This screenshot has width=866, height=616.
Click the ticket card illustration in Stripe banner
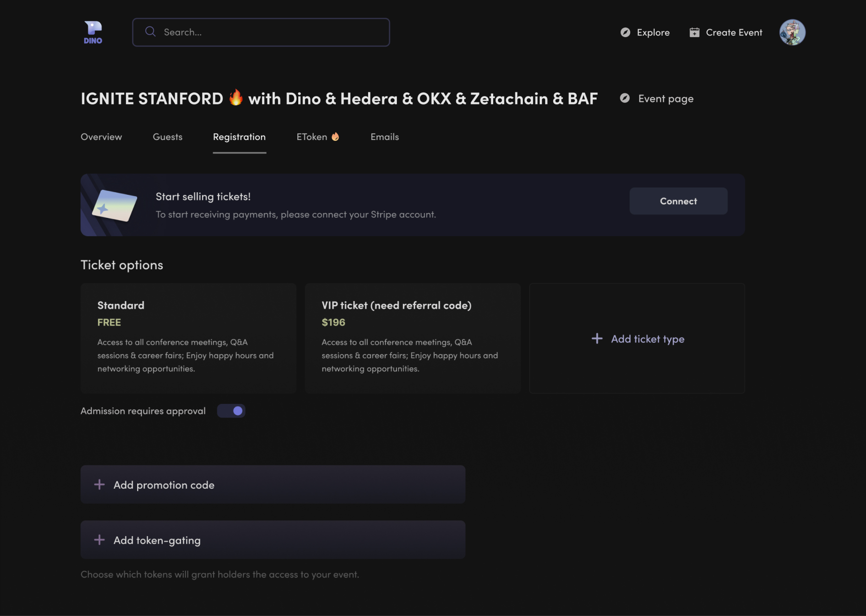coord(115,205)
